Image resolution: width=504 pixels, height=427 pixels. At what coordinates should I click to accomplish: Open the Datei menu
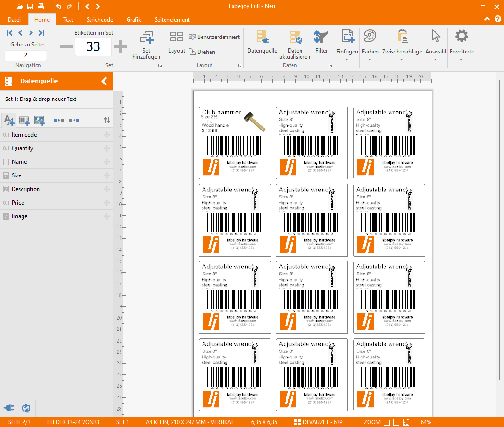coord(14,20)
